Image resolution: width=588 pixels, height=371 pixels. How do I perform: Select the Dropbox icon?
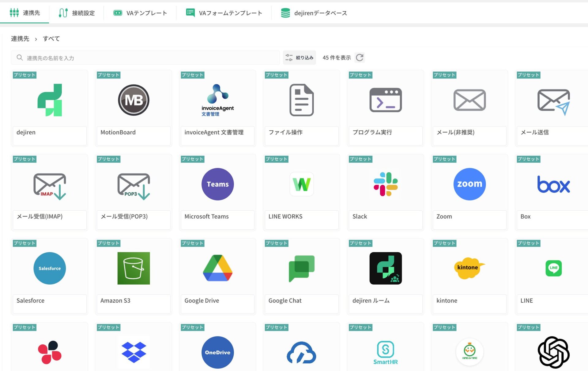click(x=134, y=352)
